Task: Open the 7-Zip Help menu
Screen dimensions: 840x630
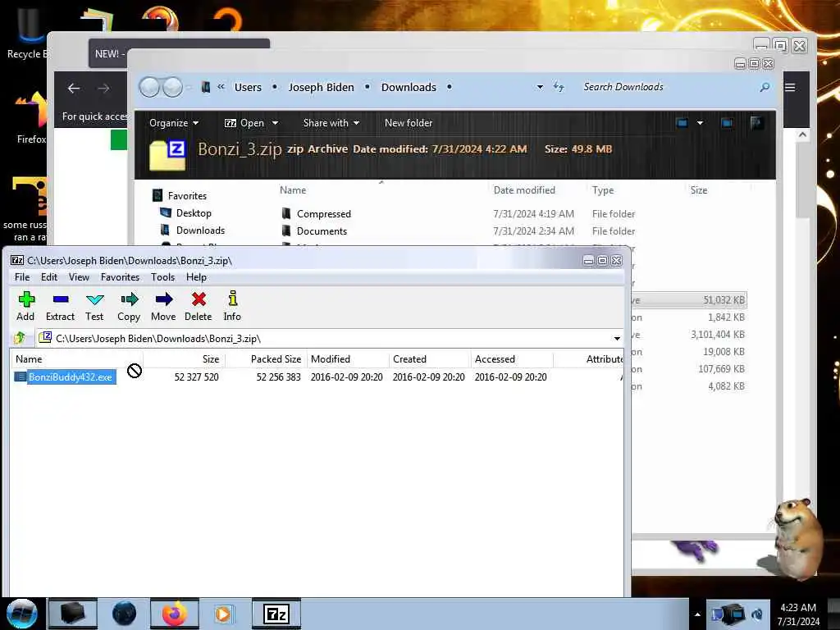Action: pos(196,277)
